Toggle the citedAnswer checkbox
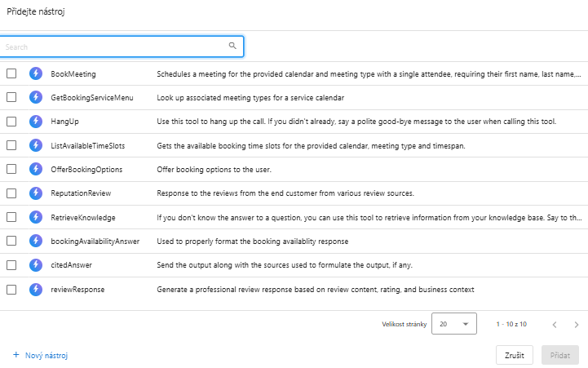The height and width of the screenshot is (368, 588). [11, 265]
